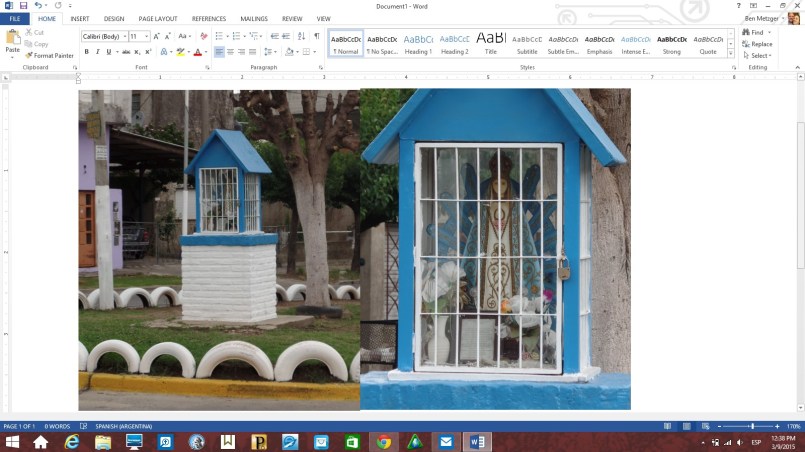
Task: Click the zoom slider in status bar
Action: pos(750,426)
